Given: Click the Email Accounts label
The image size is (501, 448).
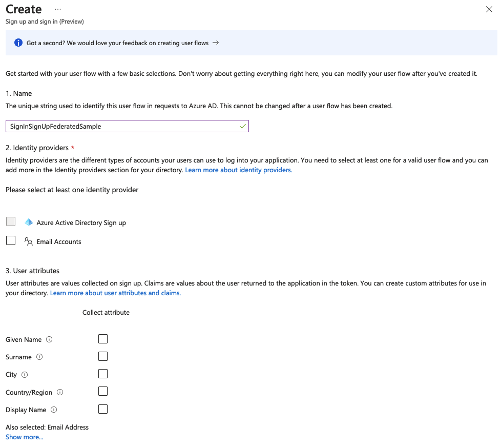Looking at the screenshot, I should pos(59,242).
